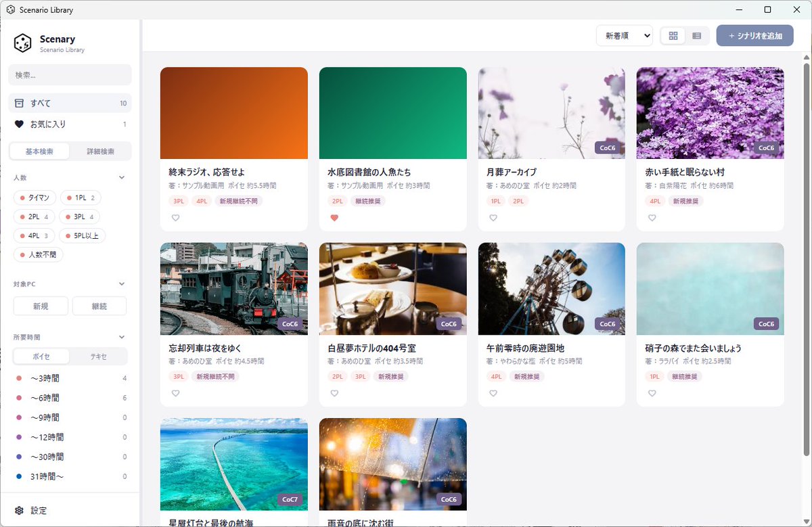
Task: Switch to 詳細検索 tab
Action: tap(100, 152)
